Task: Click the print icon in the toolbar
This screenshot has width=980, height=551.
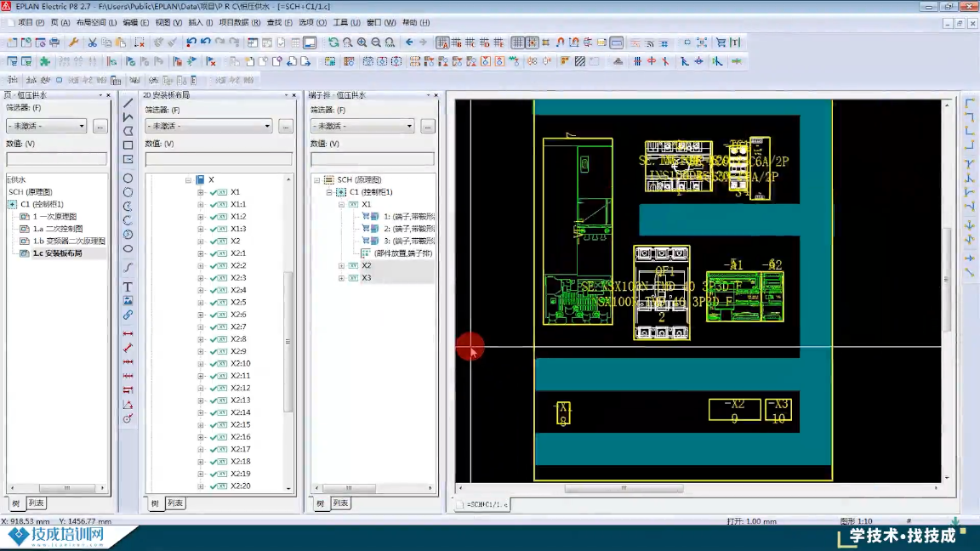Action: (x=54, y=43)
